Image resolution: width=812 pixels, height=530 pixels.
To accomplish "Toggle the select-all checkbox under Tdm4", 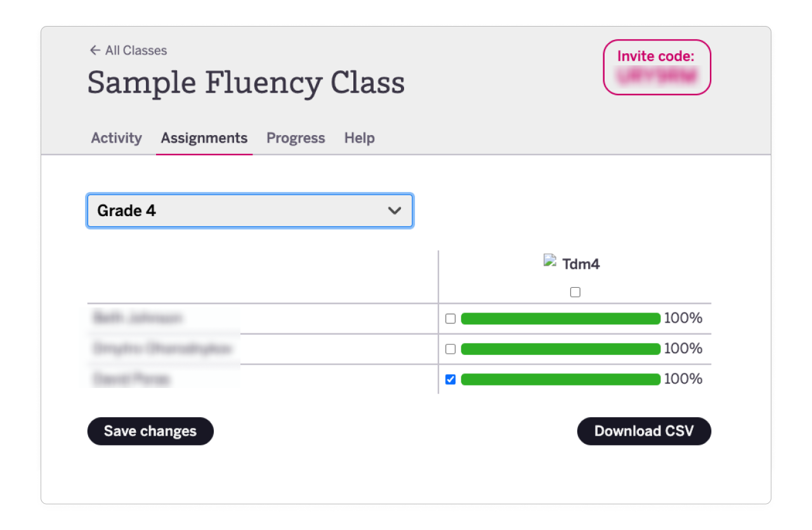I will (x=575, y=292).
